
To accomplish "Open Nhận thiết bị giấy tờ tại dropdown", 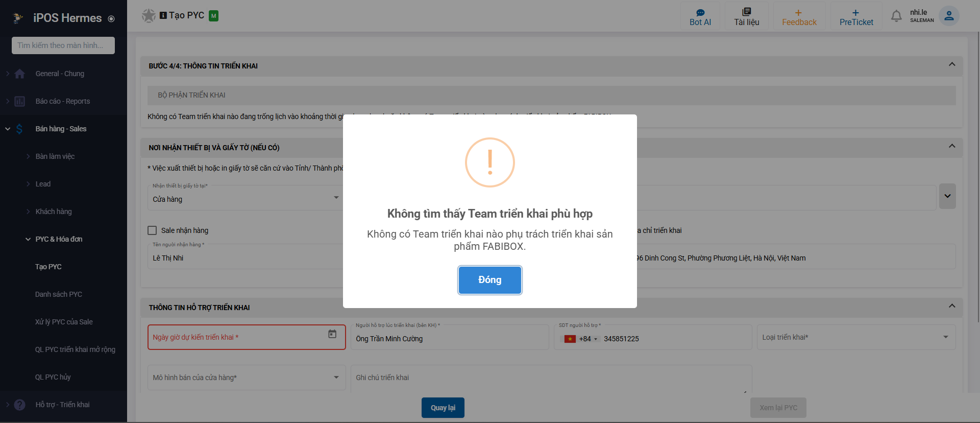I will (246, 197).
